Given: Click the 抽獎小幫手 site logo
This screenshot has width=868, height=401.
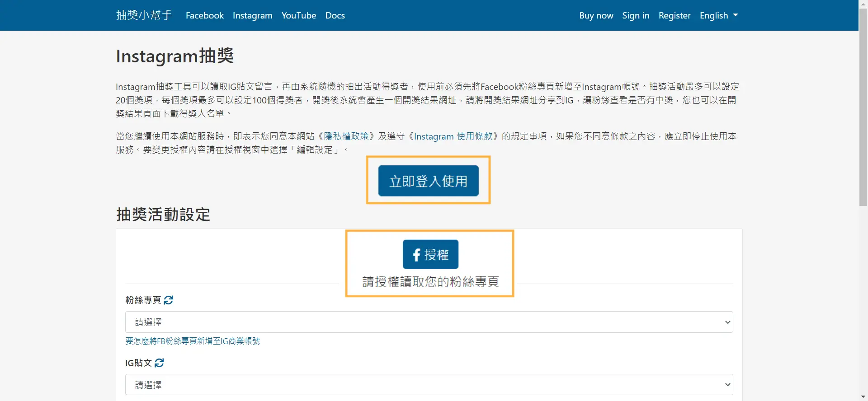Looking at the screenshot, I should (x=144, y=15).
